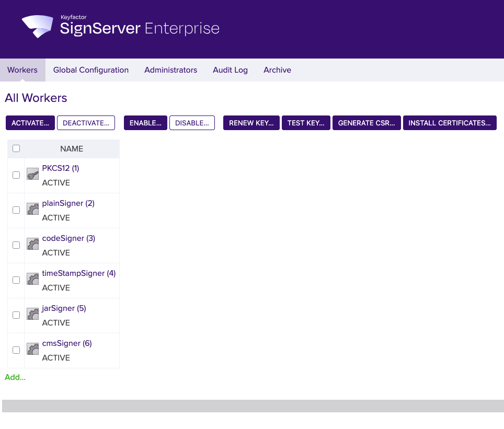Click the gear icon beside codeSigner
The width and height of the screenshot is (504, 429).
[x=32, y=244]
